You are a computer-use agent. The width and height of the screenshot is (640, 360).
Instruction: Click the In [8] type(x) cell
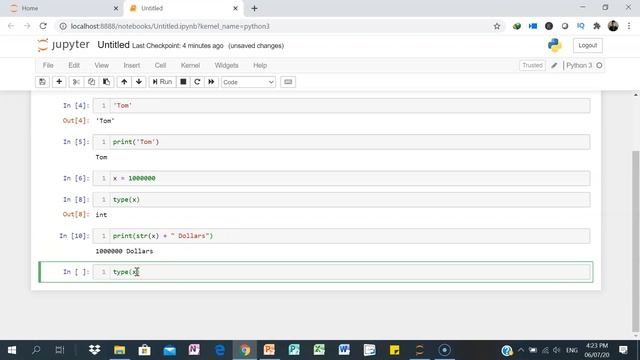(341, 200)
